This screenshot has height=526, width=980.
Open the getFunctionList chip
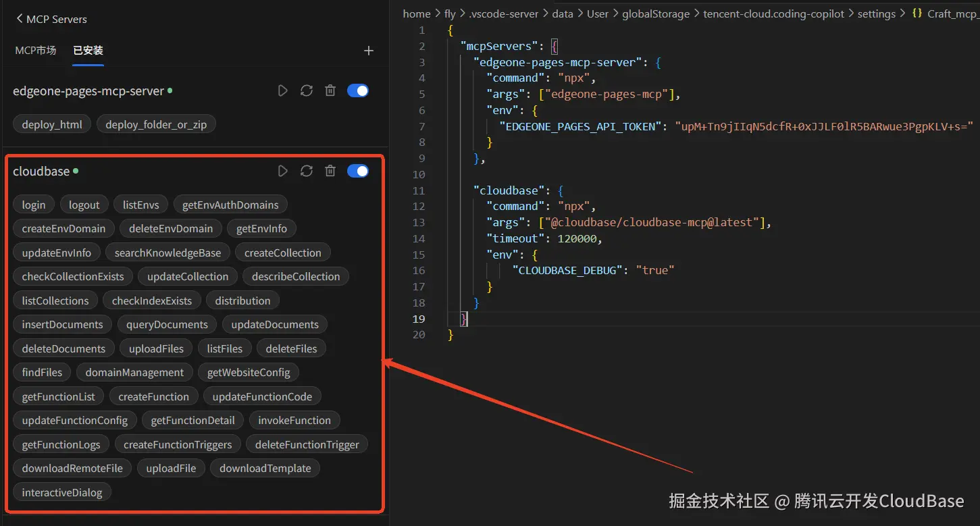tap(58, 396)
